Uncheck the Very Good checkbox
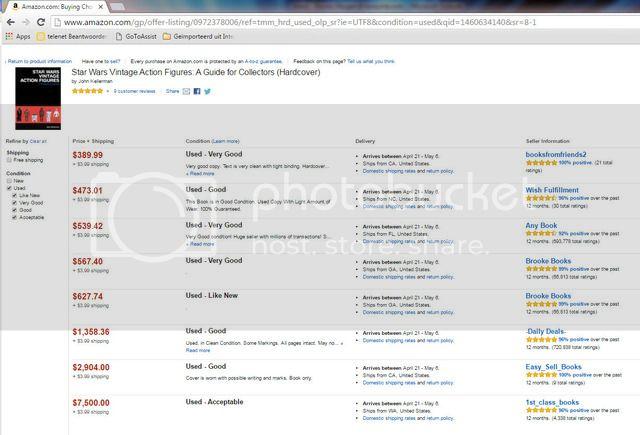 (x=14, y=203)
